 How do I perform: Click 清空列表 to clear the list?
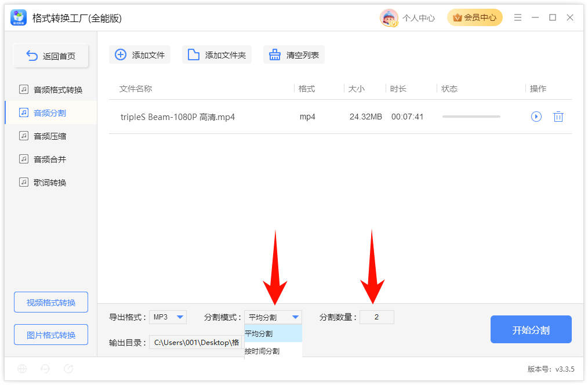pos(293,55)
